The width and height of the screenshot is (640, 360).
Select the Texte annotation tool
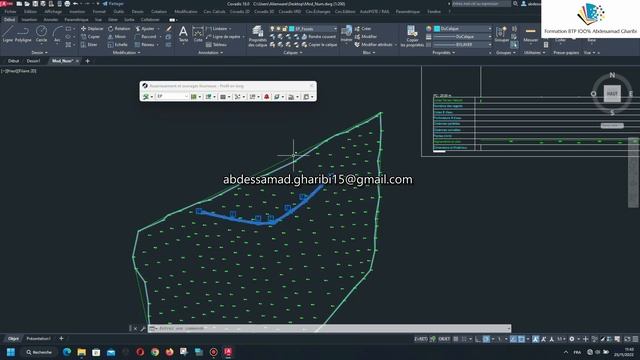183,34
